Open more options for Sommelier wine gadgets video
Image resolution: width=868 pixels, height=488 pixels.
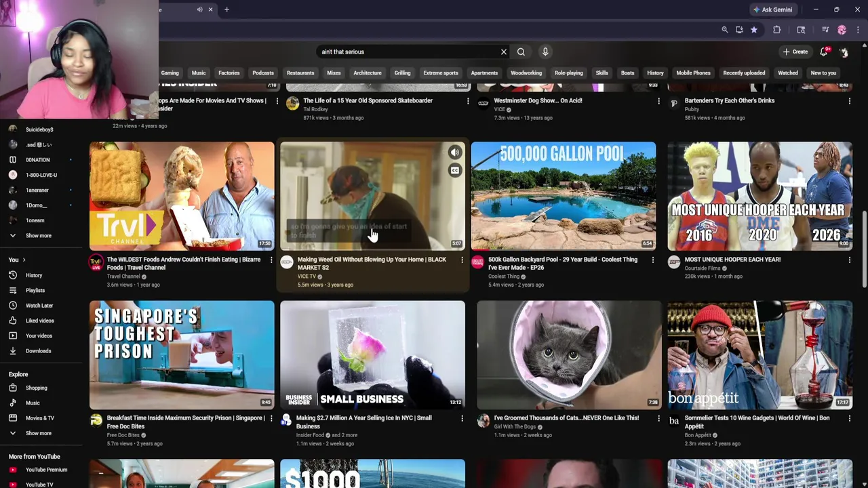coord(849,418)
